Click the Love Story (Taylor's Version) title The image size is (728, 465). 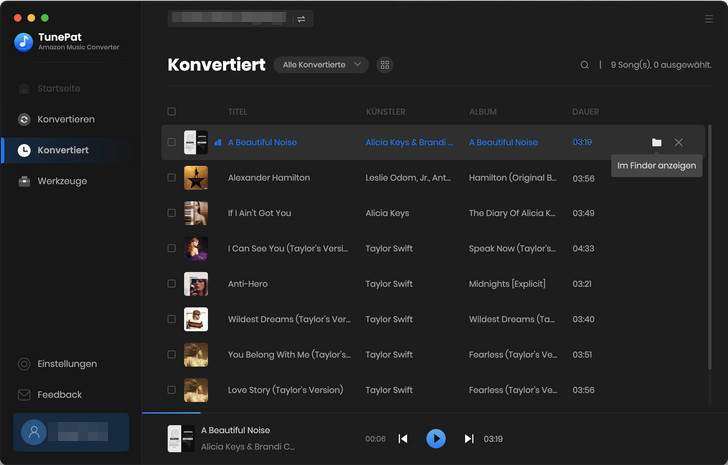(x=286, y=390)
